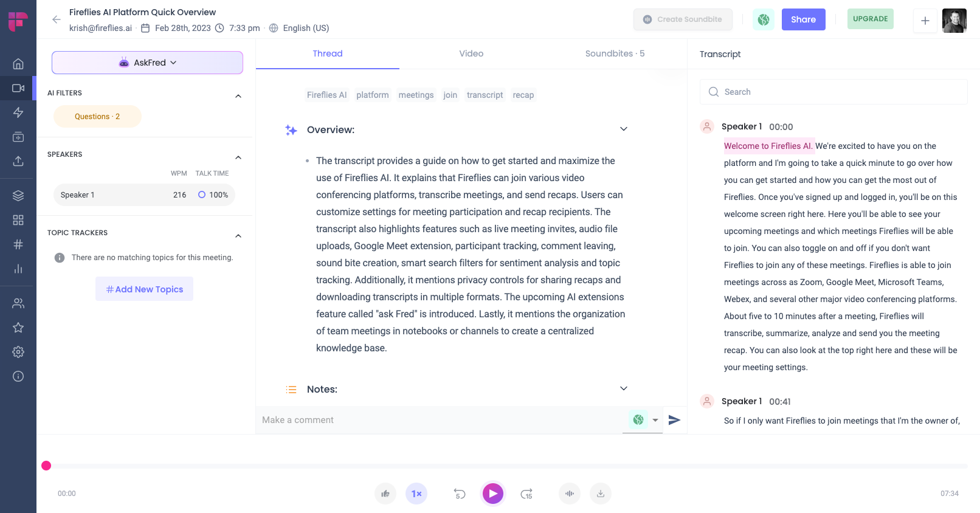Click the Fireflies AI keyword tag
The height and width of the screenshot is (513, 980).
tap(326, 95)
